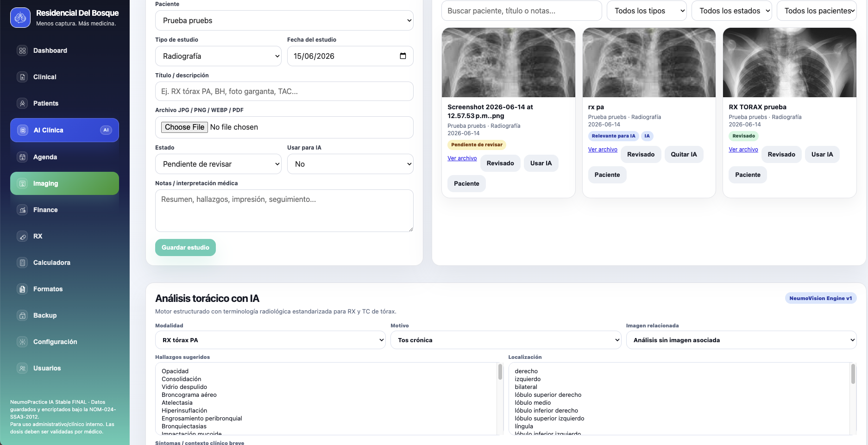Open the RX TORAX prueba thumbnail

pyautogui.click(x=790, y=63)
